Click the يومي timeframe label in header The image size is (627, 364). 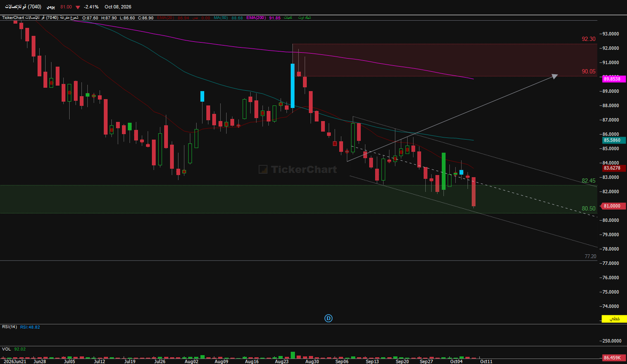pyautogui.click(x=51, y=7)
